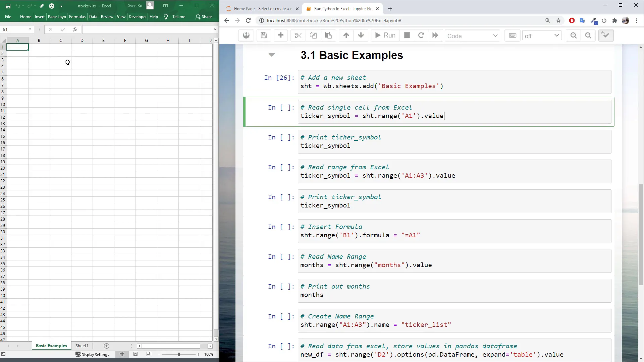
Task: Adjust the zoom slider in Excel's status bar
Action: tap(178, 354)
